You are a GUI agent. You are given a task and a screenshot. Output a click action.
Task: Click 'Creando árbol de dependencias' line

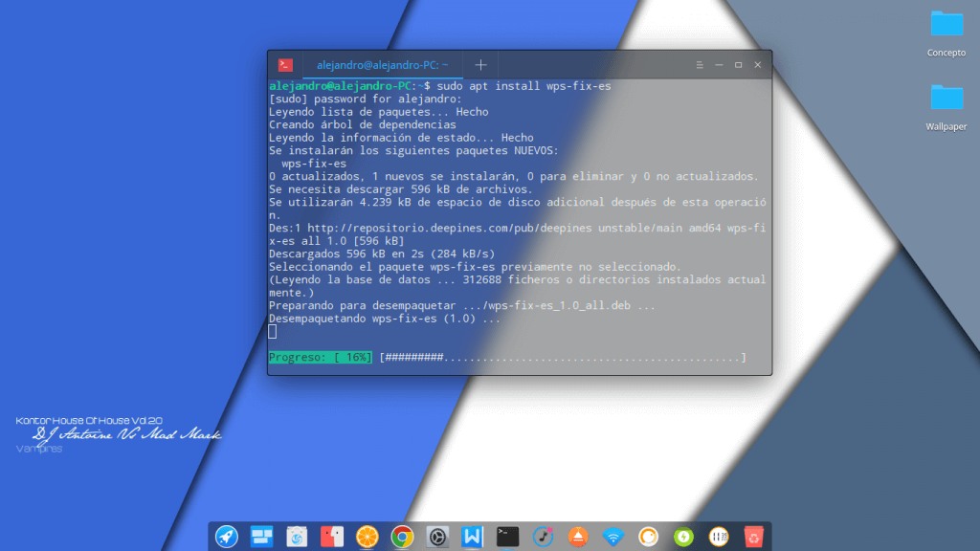363,125
